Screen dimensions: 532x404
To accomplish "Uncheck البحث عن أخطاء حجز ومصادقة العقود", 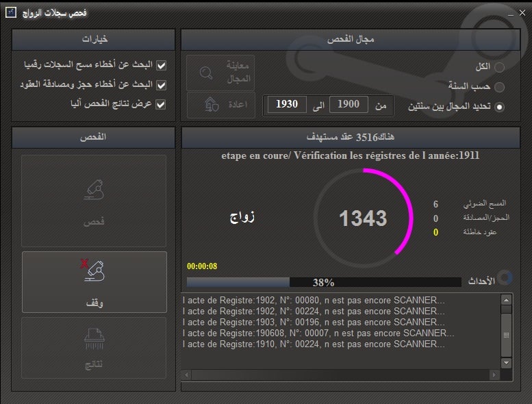I will [x=162, y=85].
